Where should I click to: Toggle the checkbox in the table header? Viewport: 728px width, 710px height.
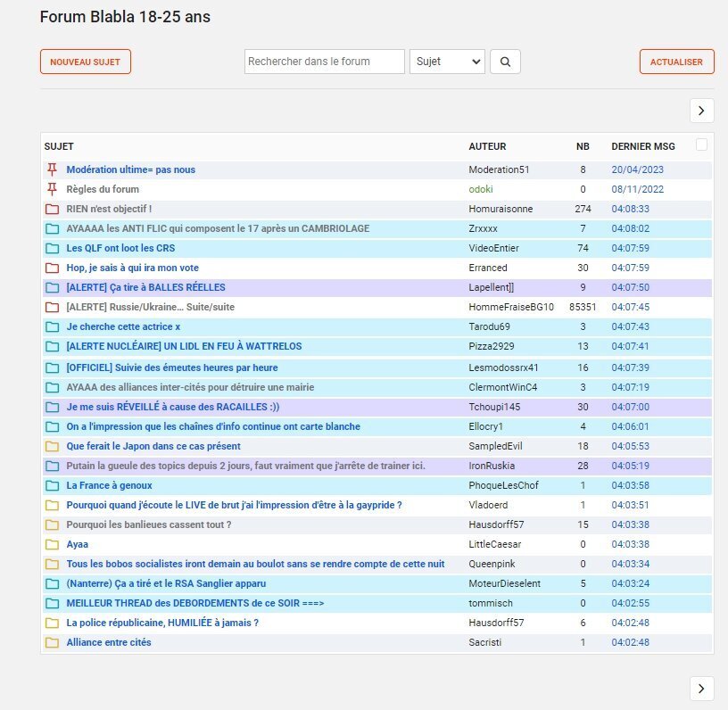[701, 144]
